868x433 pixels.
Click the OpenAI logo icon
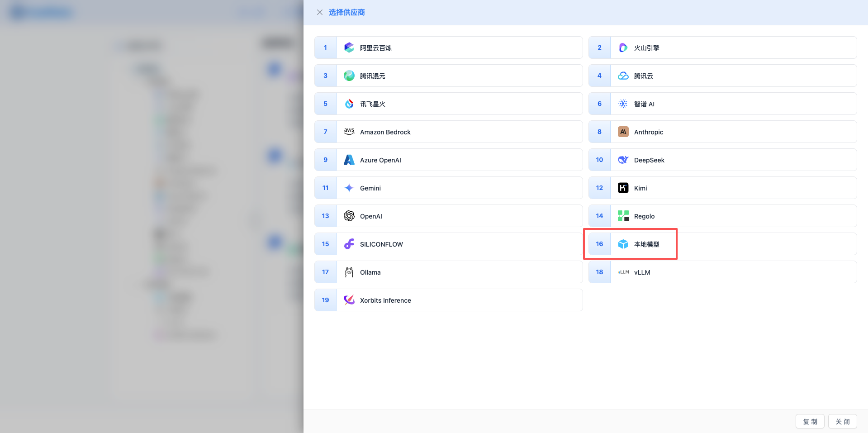click(x=349, y=216)
